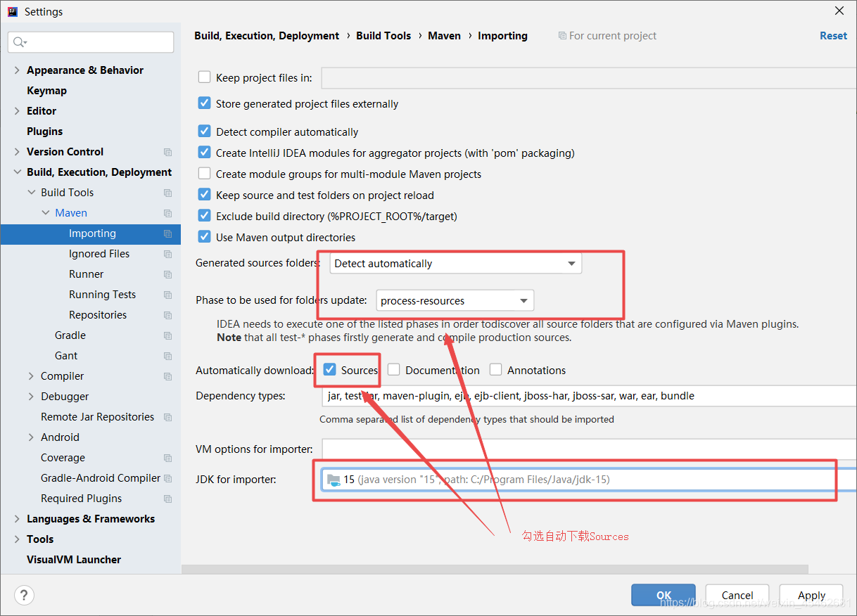Toggle Create IntelliJ IDEA modules for aggregator projects
The image size is (857, 616).
coord(204,153)
